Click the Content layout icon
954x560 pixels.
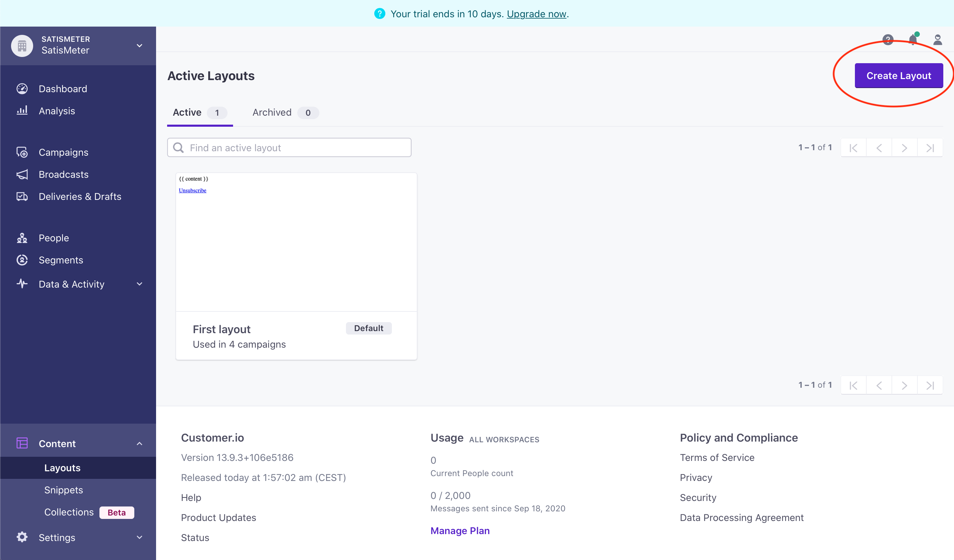pos(22,443)
